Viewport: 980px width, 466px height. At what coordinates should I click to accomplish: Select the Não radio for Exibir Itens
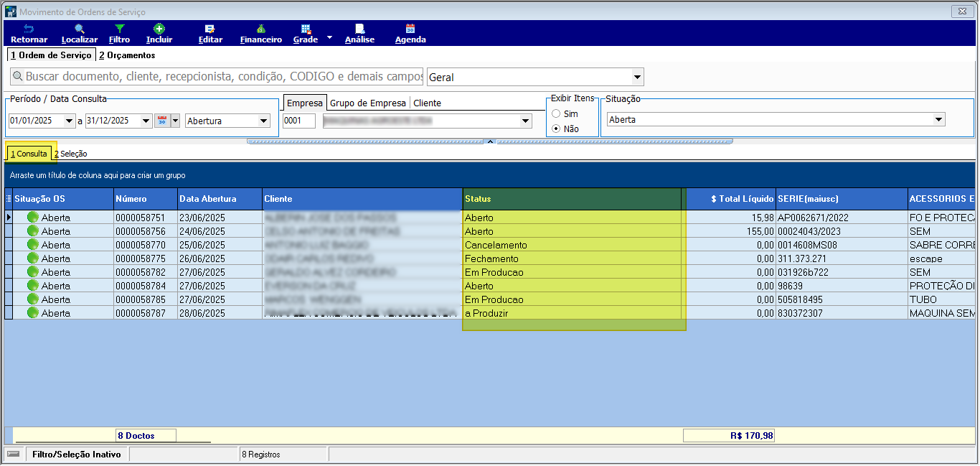556,129
